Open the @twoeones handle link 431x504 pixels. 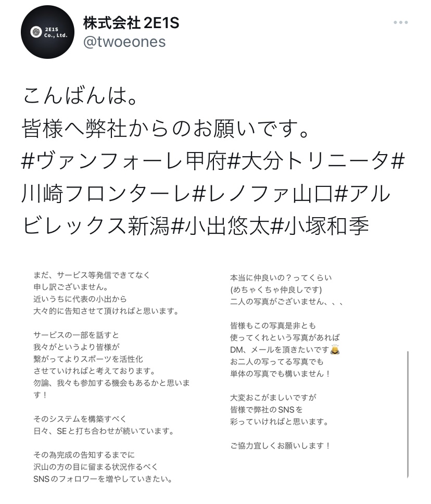[x=124, y=42]
